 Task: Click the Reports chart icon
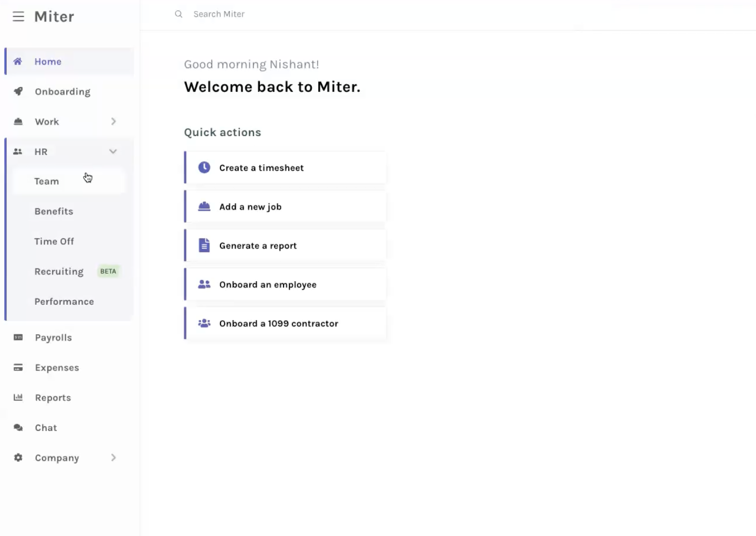click(18, 397)
